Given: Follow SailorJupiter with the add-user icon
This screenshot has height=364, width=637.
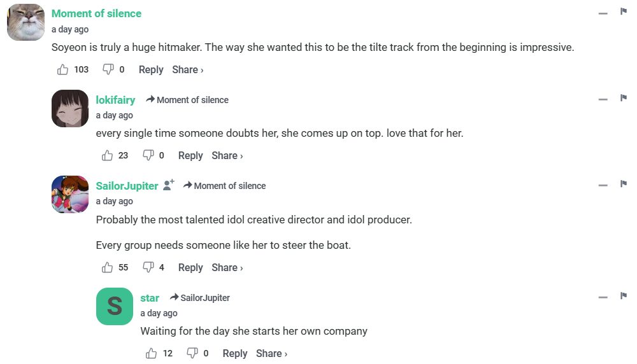Looking at the screenshot, I should (x=169, y=185).
